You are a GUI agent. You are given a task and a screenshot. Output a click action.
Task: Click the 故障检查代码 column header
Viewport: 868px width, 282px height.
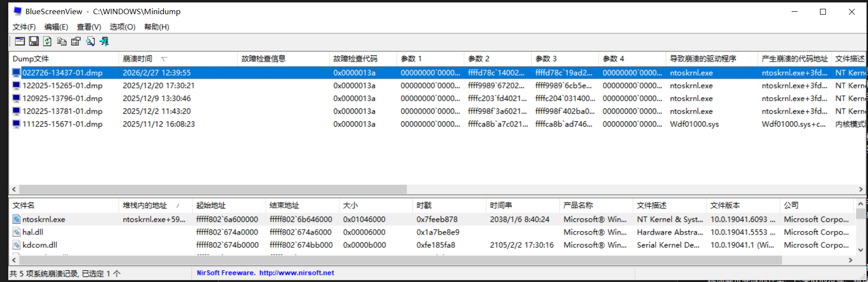click(363, 59)
